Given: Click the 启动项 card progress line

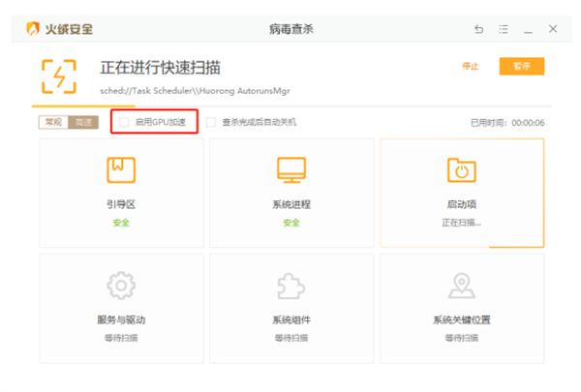Looking at the screenshot, I should click(x=516, y=247).
